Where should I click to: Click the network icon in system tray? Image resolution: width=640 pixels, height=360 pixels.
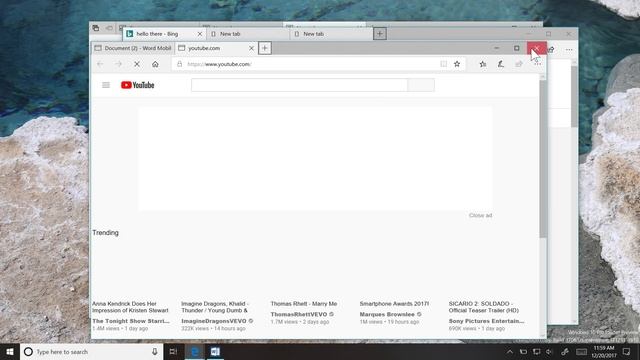[536, 352]
